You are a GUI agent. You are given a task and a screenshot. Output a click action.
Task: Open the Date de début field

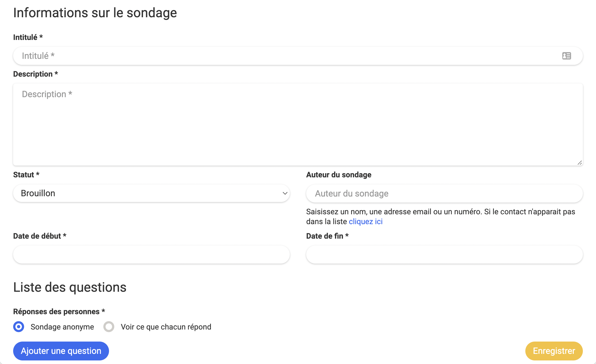[151, 255]
